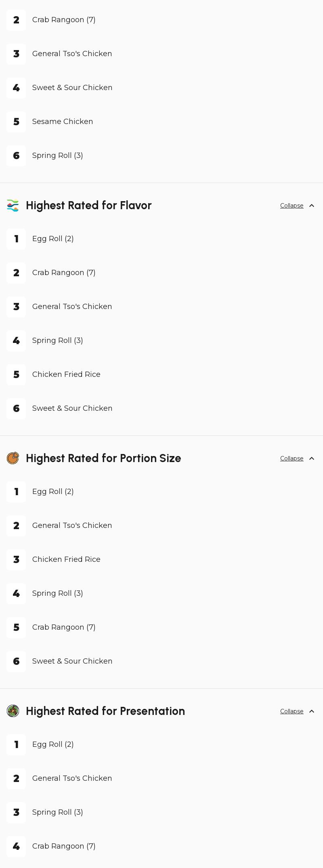Collapse the Highest Rated for Presentation section
The image size is (323, 868).
[x=292, y=711]
